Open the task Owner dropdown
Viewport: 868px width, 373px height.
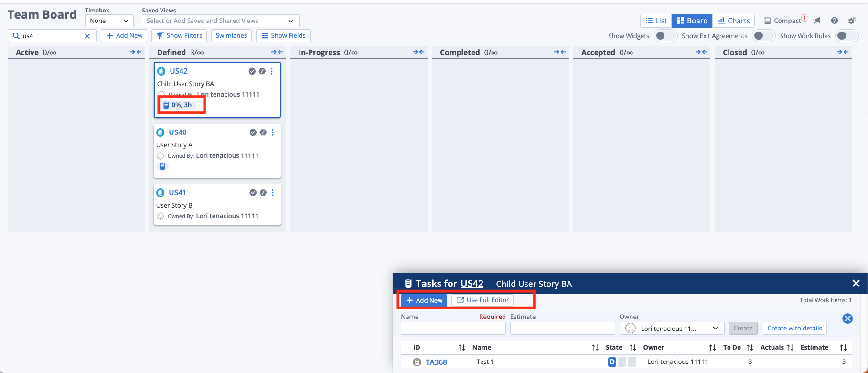coord(672,329)
